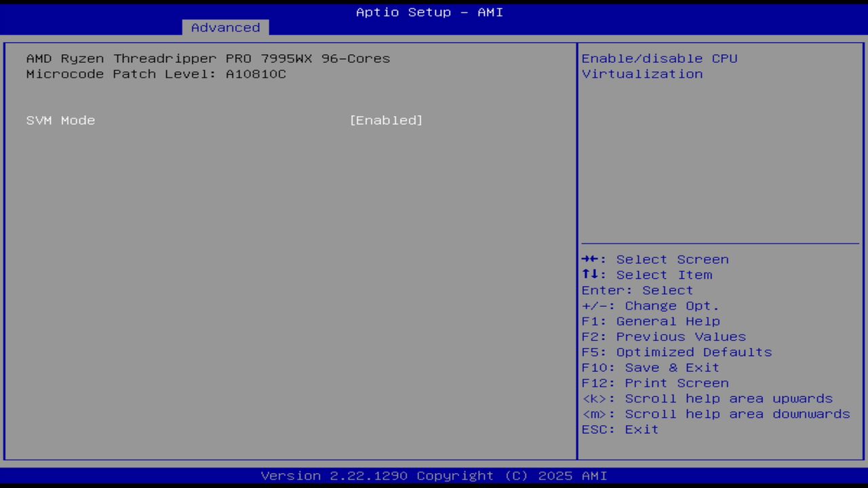Click the F10: Save & Exit hint
The image size is (868, 488).
(x=650, y=368)
